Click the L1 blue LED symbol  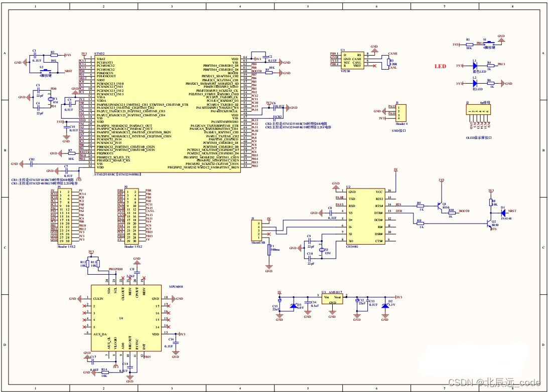(475, 65)
